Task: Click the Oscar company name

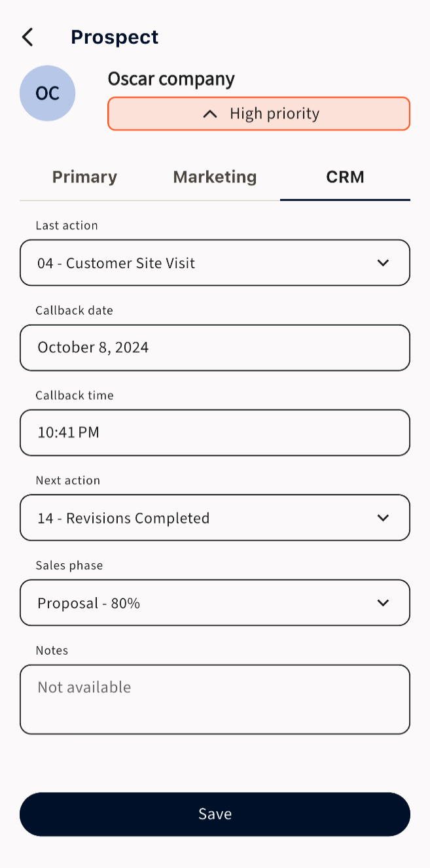Action: tap(171, 79)
